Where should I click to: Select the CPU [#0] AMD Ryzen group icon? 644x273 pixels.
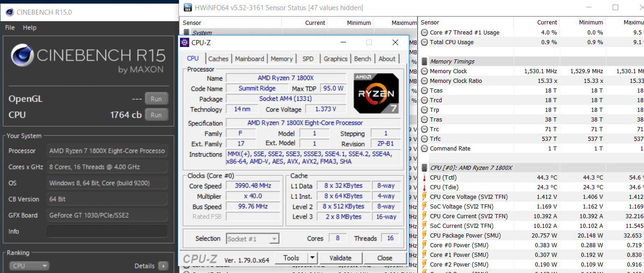tap(424, 168)
